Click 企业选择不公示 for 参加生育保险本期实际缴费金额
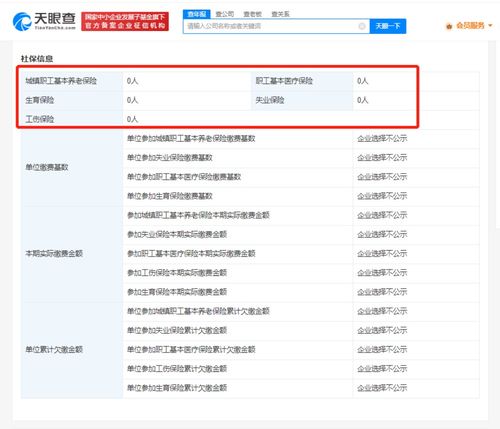 [x=382, y=292]
